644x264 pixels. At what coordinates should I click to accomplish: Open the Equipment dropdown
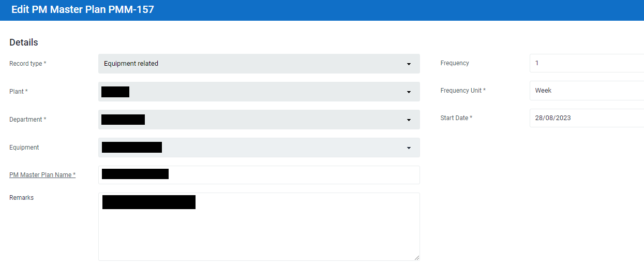pos(259,148)
